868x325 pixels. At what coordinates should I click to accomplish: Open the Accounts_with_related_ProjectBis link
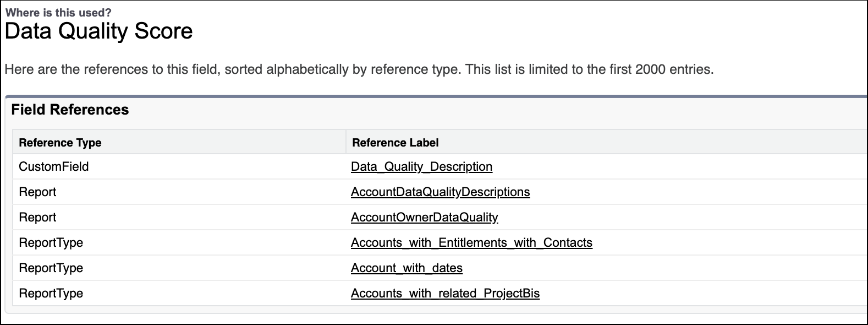point(445,293)
